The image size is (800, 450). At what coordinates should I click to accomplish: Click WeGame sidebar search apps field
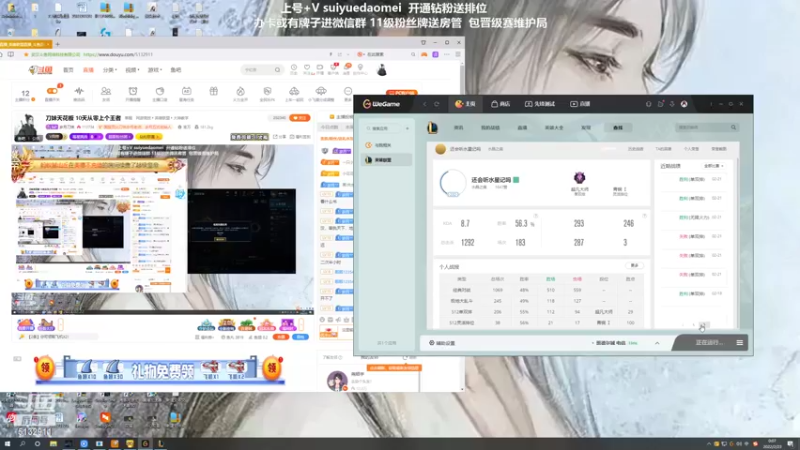(x=384, y=128)
